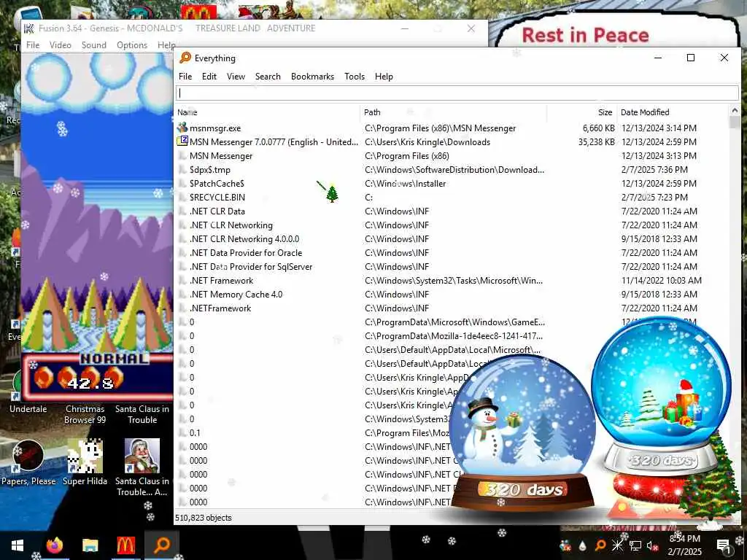The height and width of the screenshot is (560, 747).
Task: Click the folder icon beside .NET Framework
Action: (182, 281)
